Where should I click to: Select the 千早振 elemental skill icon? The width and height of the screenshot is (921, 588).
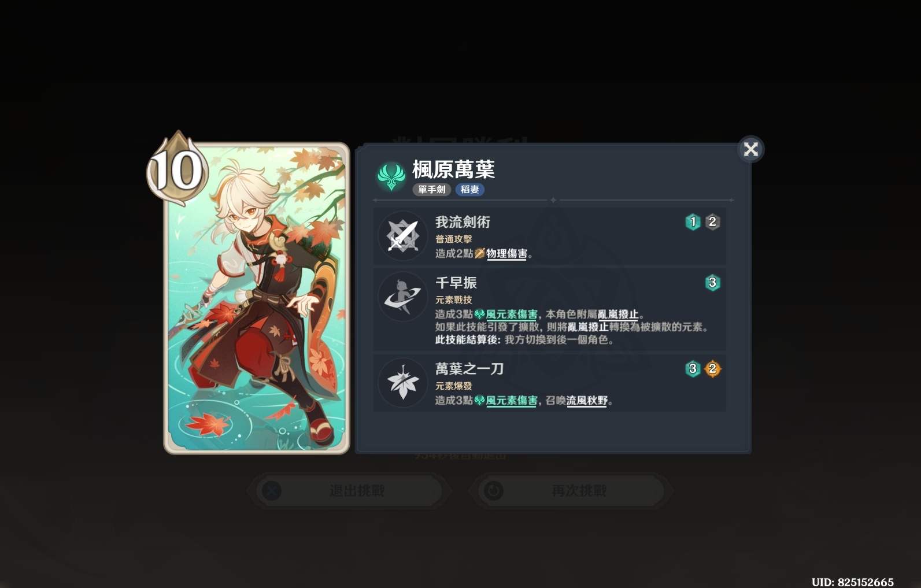[403, 297]
